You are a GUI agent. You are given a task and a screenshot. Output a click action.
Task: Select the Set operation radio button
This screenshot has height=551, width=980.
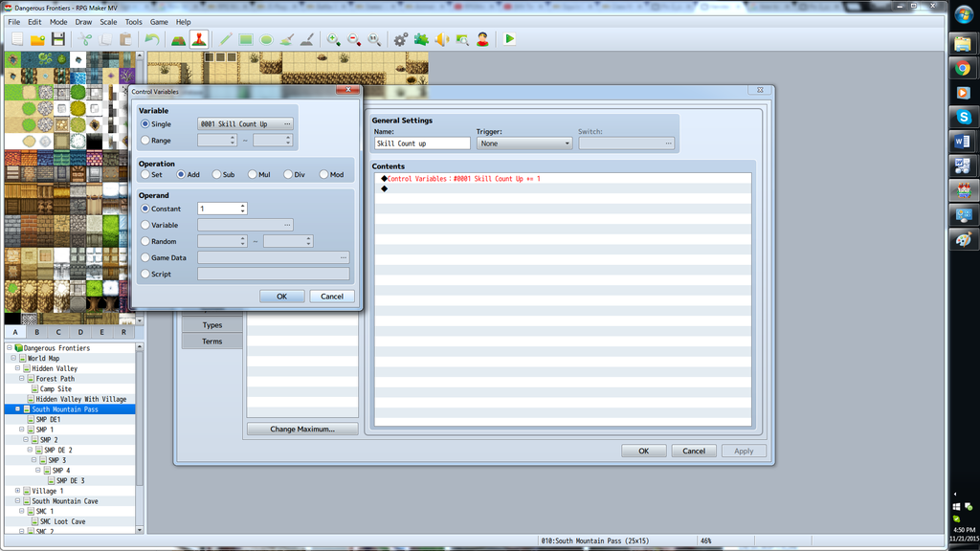145,175
